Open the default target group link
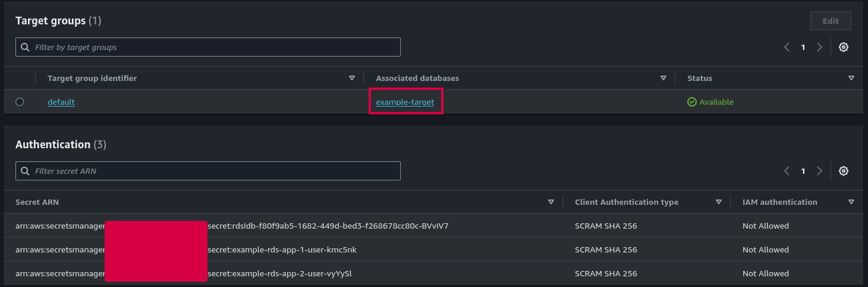868x287 pixels. tap(61, 102)
